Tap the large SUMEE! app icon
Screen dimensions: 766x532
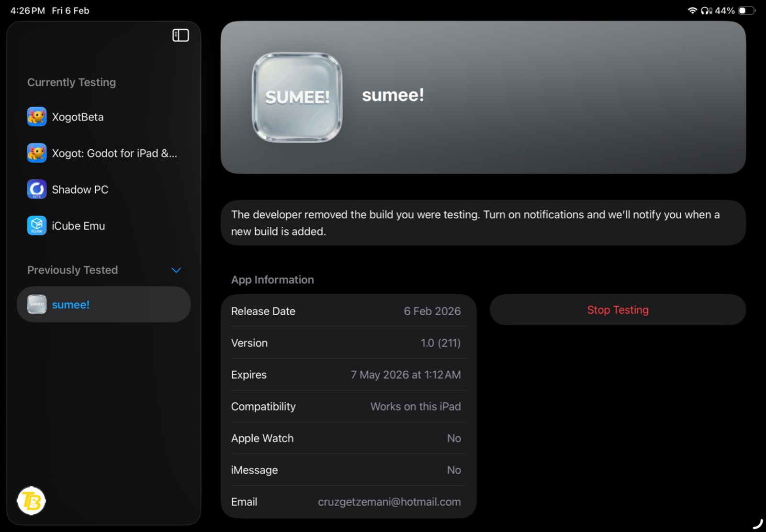297,97
